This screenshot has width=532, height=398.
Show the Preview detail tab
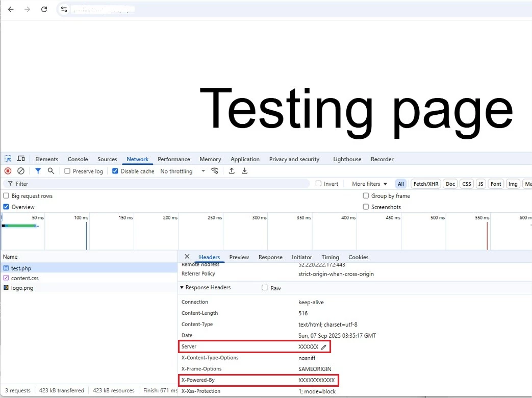click(x=239, y=257)
